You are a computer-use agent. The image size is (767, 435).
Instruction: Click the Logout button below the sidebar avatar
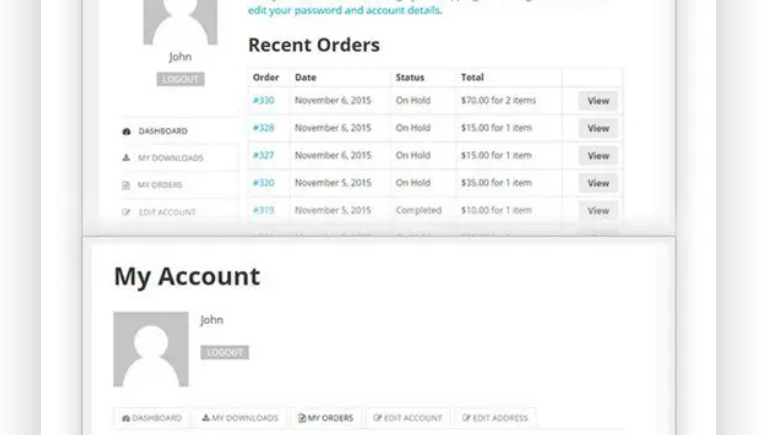pos(180,79)
